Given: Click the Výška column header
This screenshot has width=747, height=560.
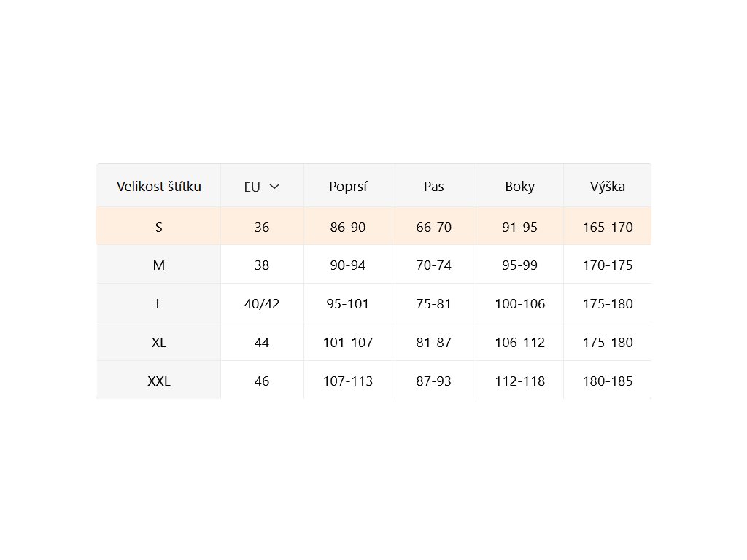Looking at the screenshot, I should 608,186.
